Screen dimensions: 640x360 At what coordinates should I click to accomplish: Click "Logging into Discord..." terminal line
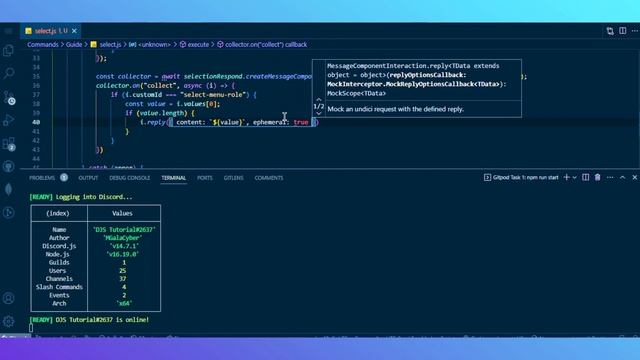tap(94, 197)
